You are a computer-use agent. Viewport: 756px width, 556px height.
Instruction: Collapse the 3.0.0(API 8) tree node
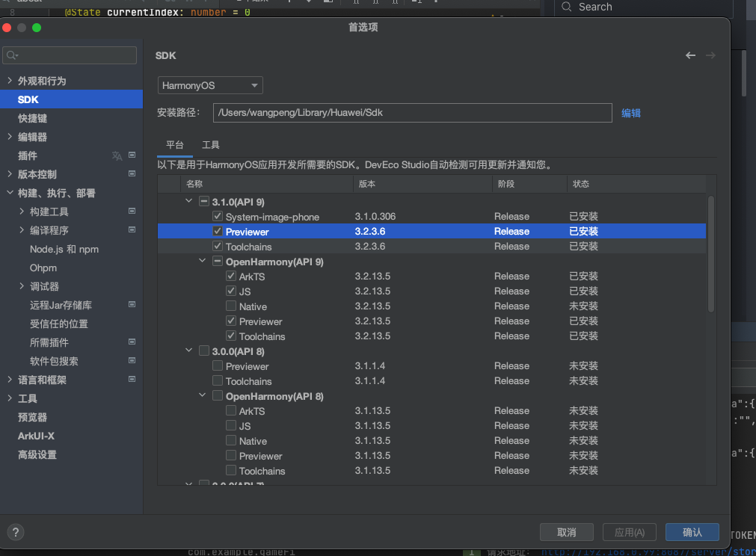[189, 350]
